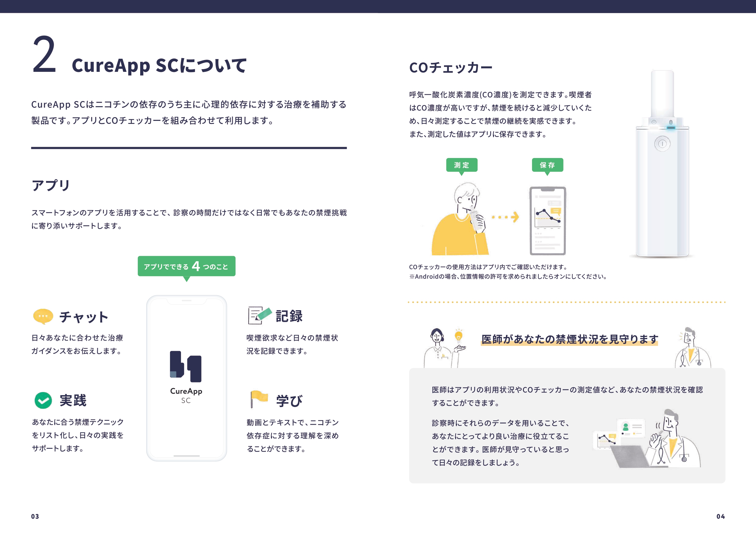Click the CureApp SCについて title
This screenshot has height=534, width=756.
[x=159, y=65]
